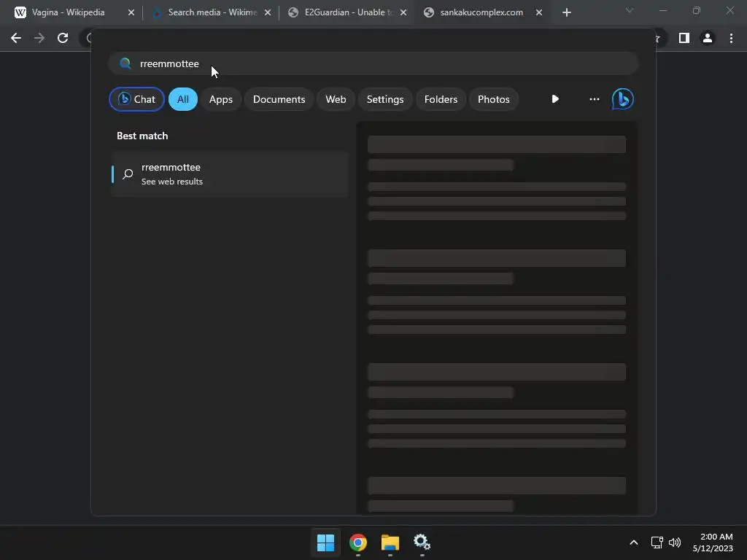This screenshot has width=747, height=560.
Task: Switch to the Vagina - Wikipedia tab
Action: pos(68,12)
